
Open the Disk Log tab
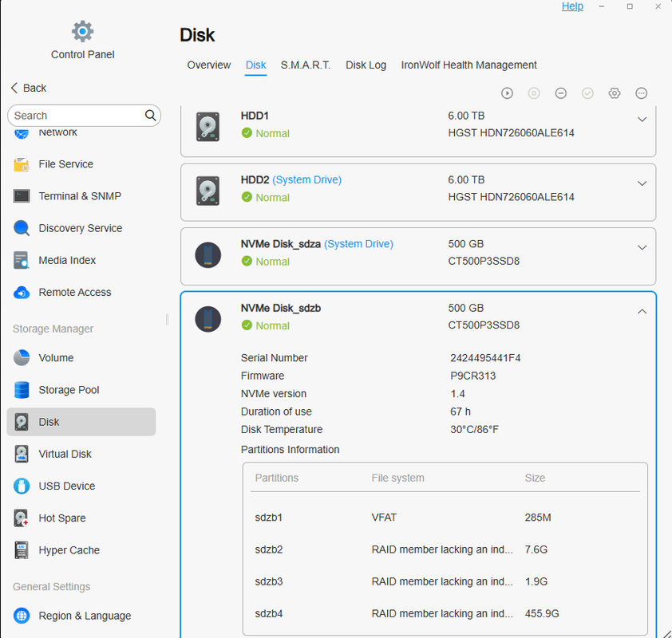pos(366,65)
